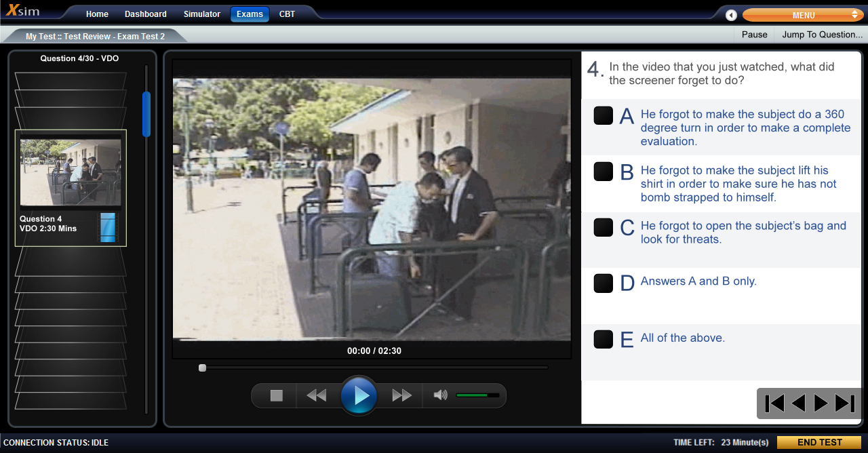Image resolution: width=868 pixels, height=453 pixels.
Task: Go to the previous question arrow
Action: tap(798, 403)
